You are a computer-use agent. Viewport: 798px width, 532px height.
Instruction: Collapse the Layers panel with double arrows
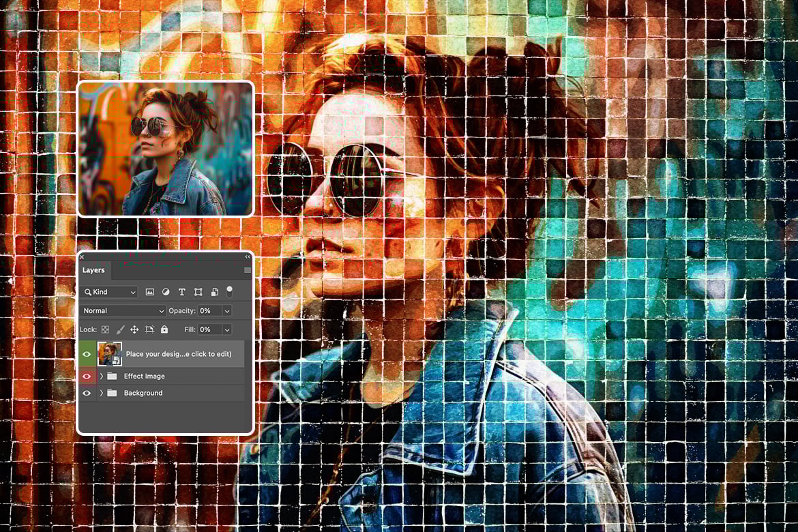click(248, 256)
